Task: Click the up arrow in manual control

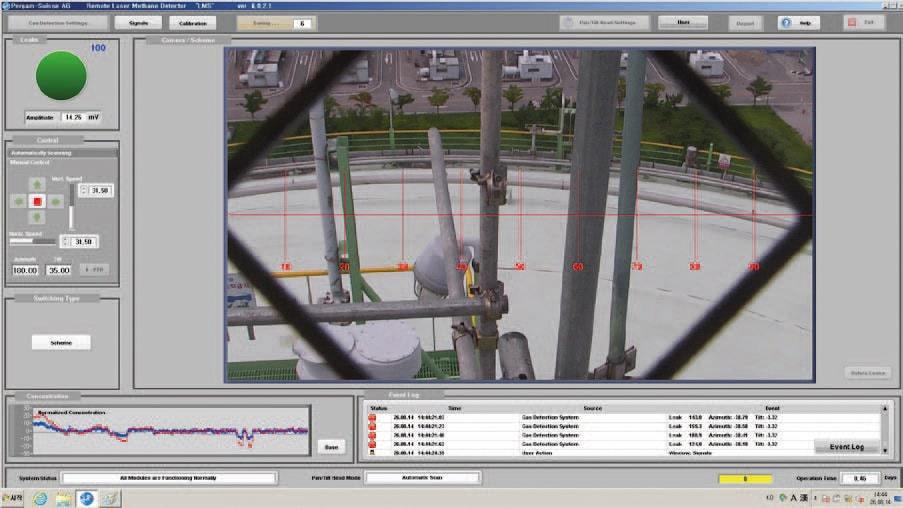Action: click(x=37, y=184)
